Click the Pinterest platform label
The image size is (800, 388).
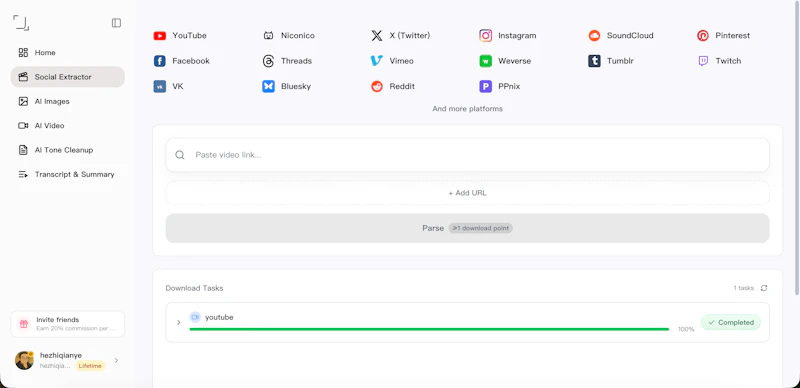(733, 36)
